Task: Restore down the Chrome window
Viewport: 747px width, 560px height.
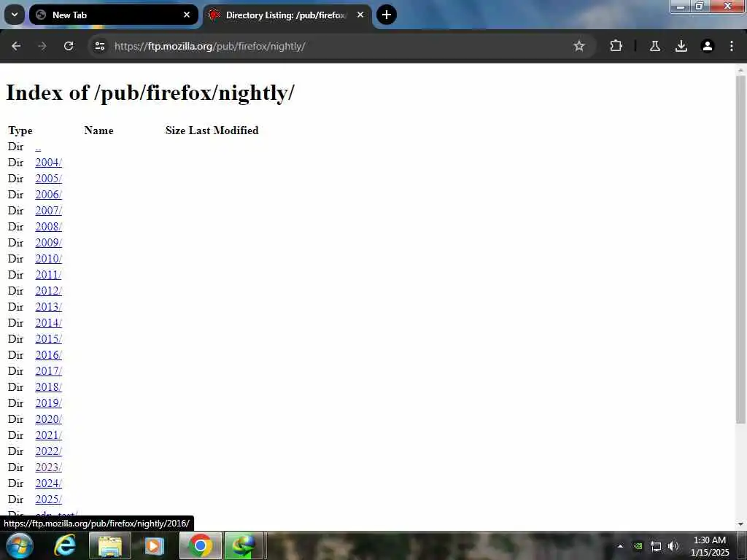Action: pyautogui.click(x=700, y=7)
